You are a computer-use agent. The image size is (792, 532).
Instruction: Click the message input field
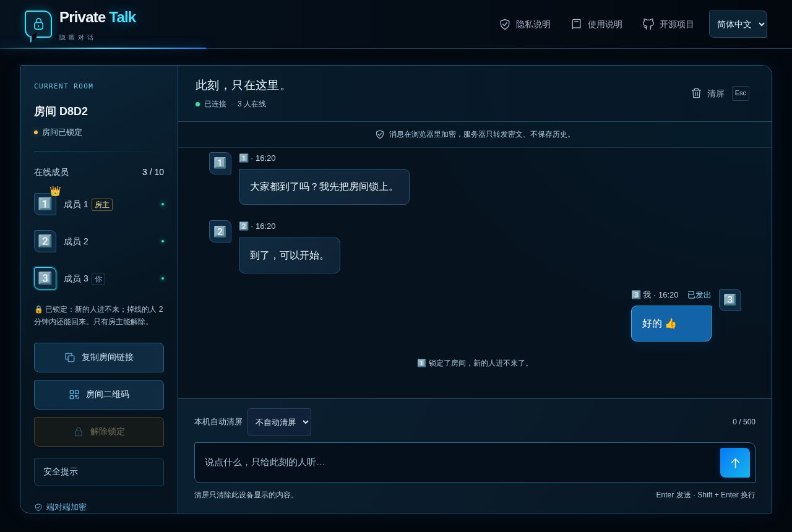(457, 463)
